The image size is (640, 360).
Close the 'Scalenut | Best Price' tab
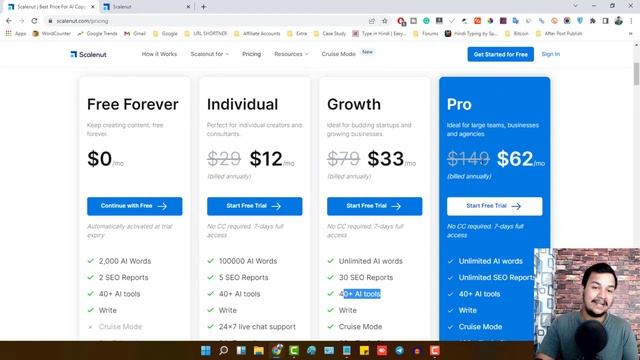tap(93, 7)
